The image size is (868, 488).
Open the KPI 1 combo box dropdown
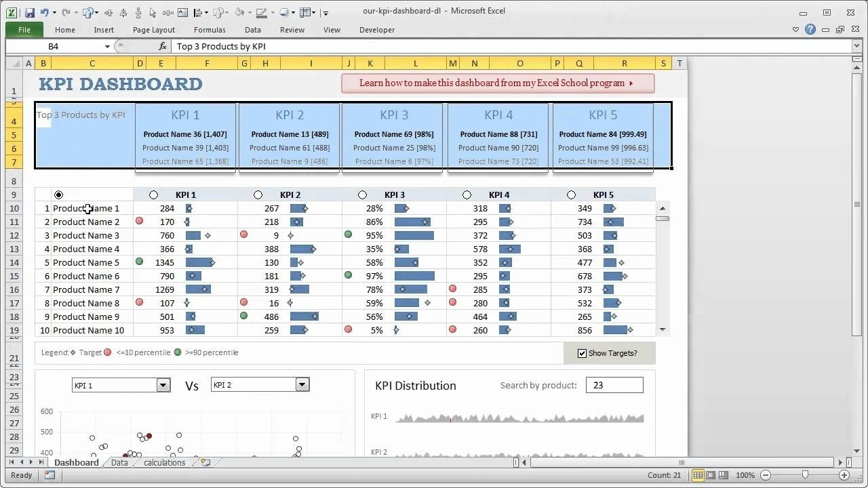click(163, 385)
